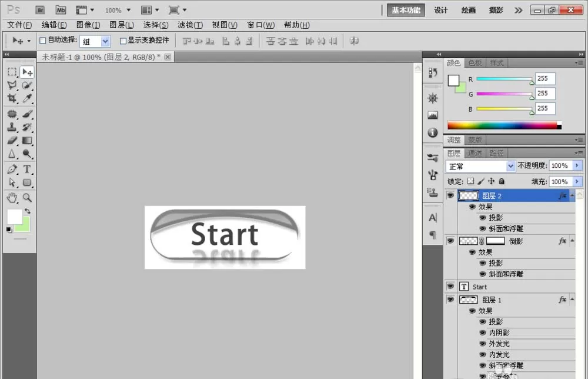Screen dimensions: 588x379
Task: Open the 滤镜 menu
Action: pyautogui.click(x=190, y=25)
